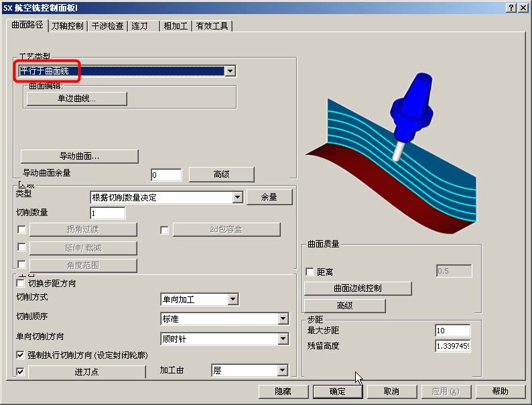Click the 单边曲线... button
The height and width of the screenshot is (405, 532).
[x=76, y=99]
